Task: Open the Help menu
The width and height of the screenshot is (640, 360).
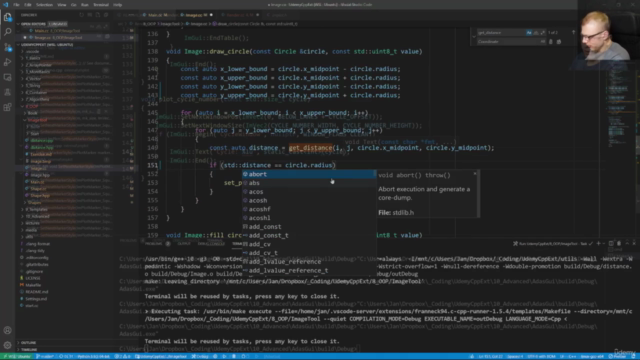Action: (x=118, y=5)
